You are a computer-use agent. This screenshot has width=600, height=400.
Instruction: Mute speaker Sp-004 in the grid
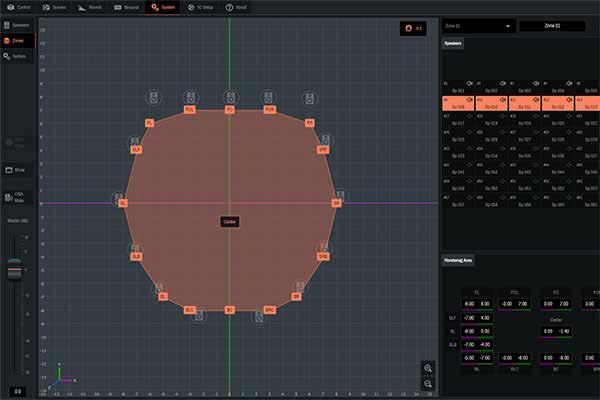[x=569, y=83]
